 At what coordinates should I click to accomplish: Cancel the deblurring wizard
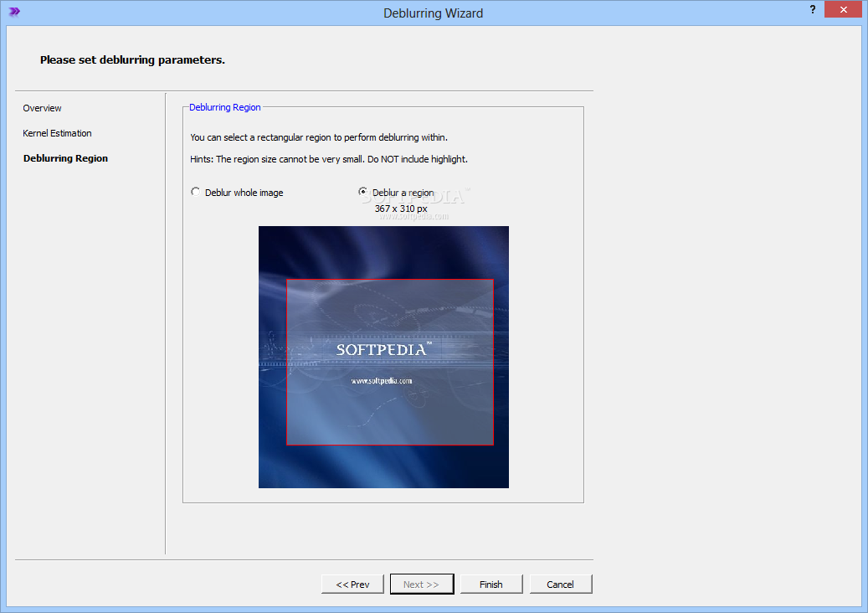point(560,585)
